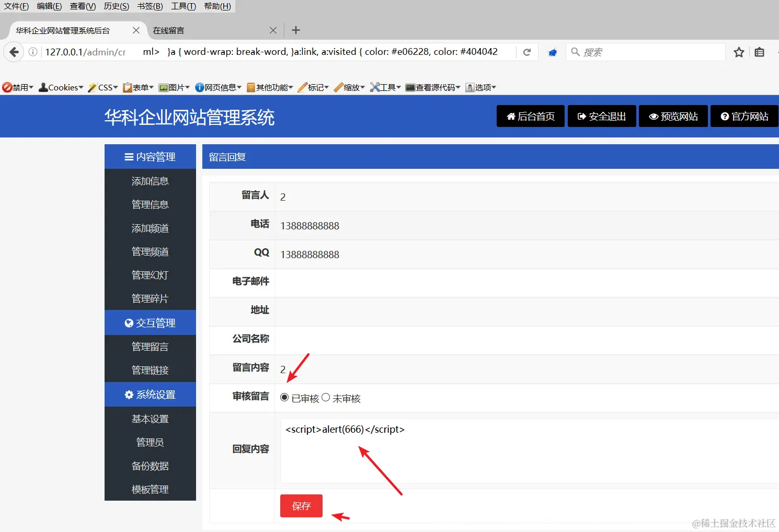Open the 选项 dropdown menu
Screen dimensions: 779x532
click(x=480, y=87)
